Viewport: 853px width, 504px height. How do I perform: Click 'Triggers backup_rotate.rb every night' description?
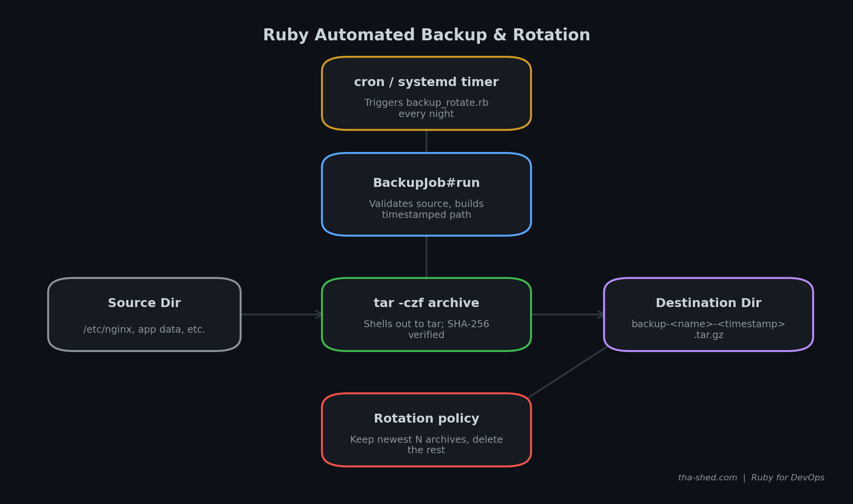[x=427, y=108]
